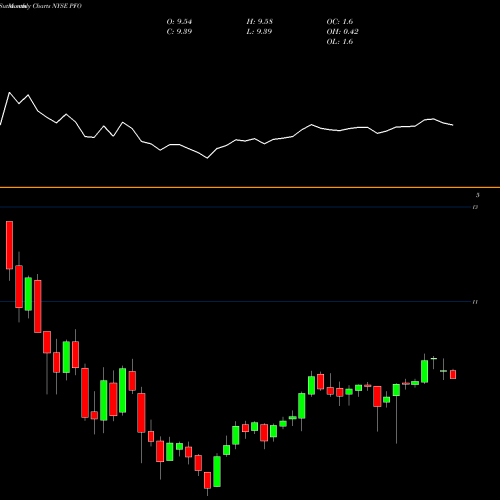This screenshot has width=500, height=500.
Task: Select the final red candle at chart end
Action: 453,374
